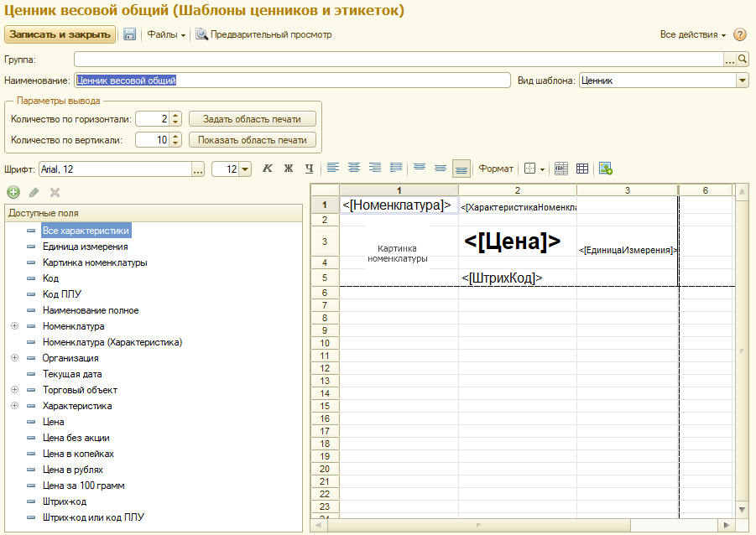Select the <[ШтрихКод]> cell
This screenshot has height=535, width=756.
(x=518, y=278)
